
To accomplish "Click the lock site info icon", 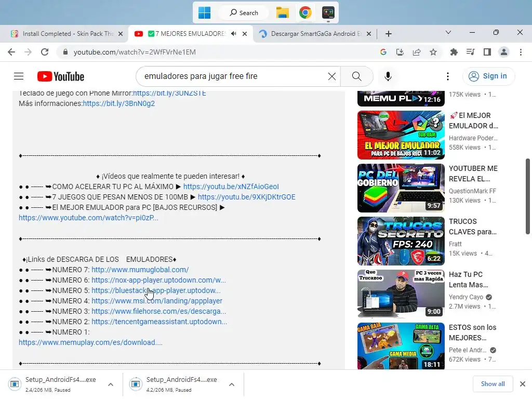I will tap(65, 52).
